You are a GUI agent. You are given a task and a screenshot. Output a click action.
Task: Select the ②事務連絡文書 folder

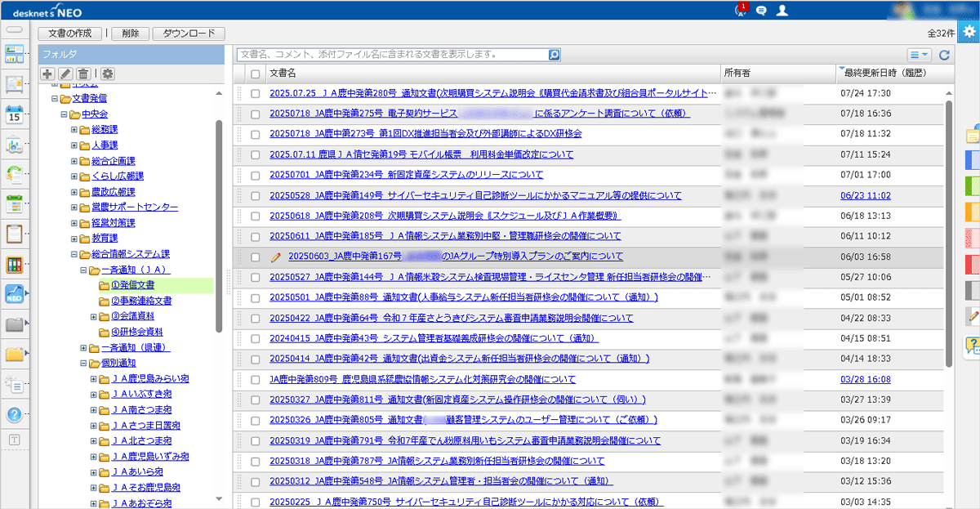point(140,301)
